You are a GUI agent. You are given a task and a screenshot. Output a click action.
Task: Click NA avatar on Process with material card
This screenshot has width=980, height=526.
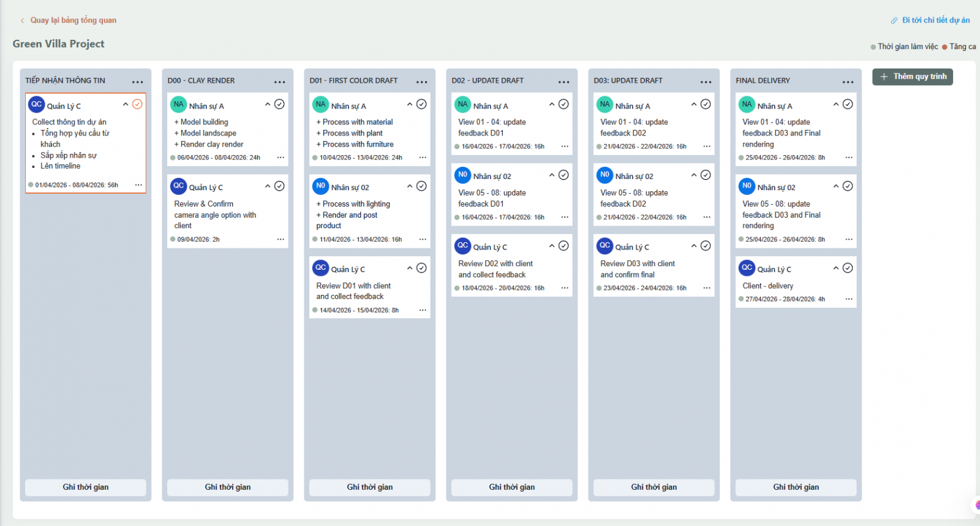pos(320,105)
